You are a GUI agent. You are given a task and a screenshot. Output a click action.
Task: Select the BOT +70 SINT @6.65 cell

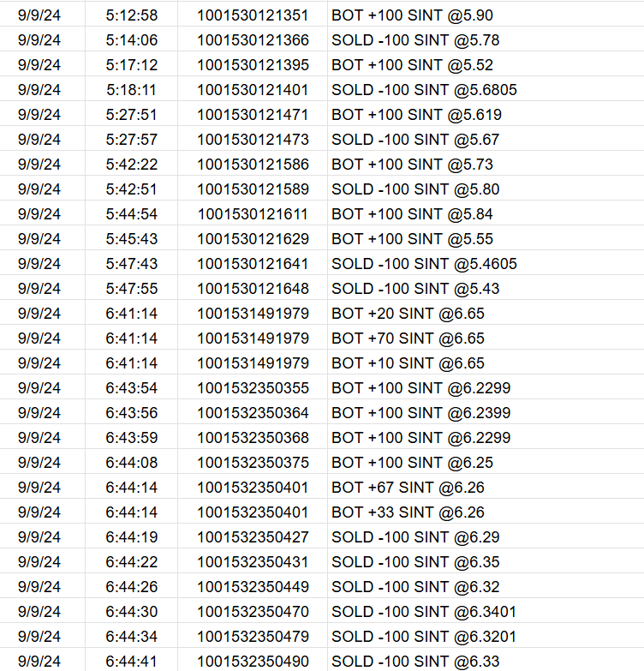408,338
